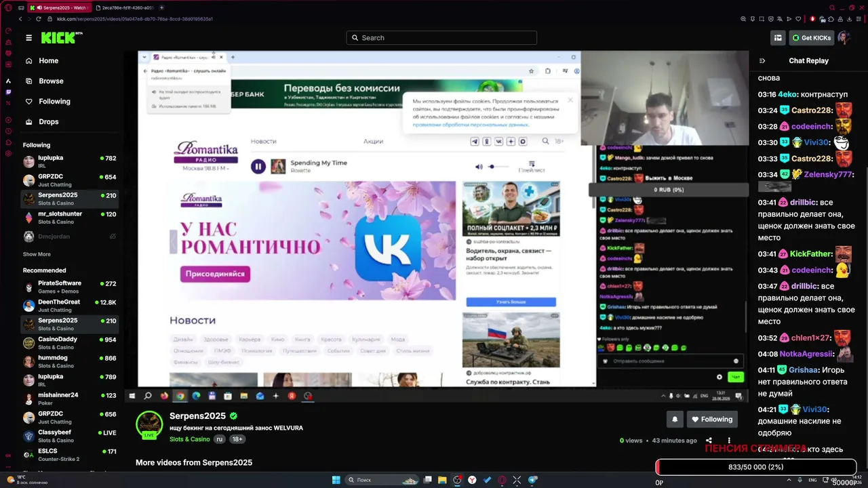This screenshot has height=488, width=868.
Task: Open Telegram from the taskbar
Action: [x=532, y=480]
